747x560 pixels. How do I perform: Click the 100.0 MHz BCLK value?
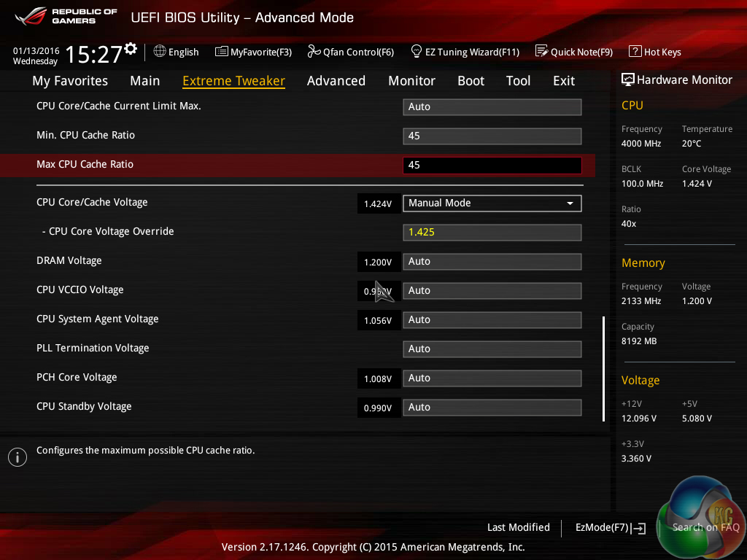click(642, 183)
